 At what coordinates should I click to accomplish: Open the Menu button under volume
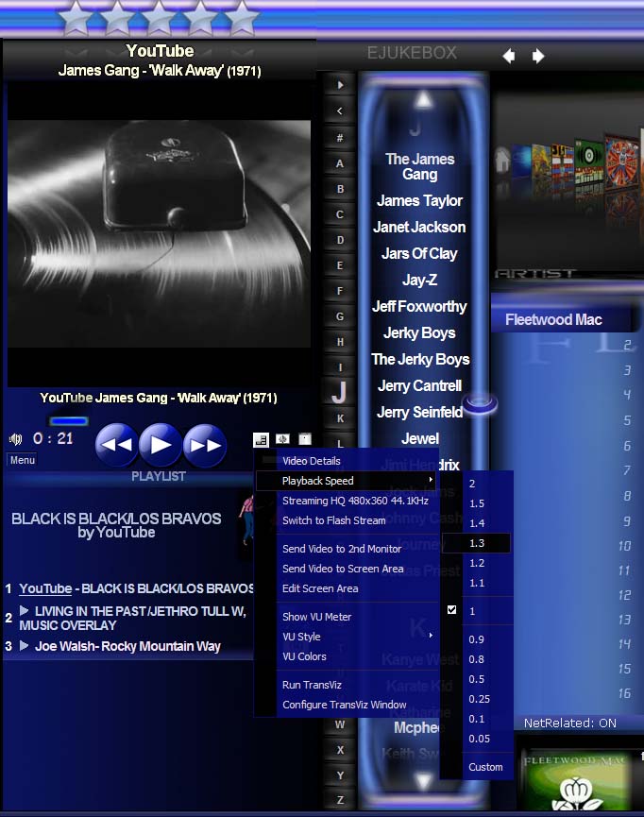(23, 460)
